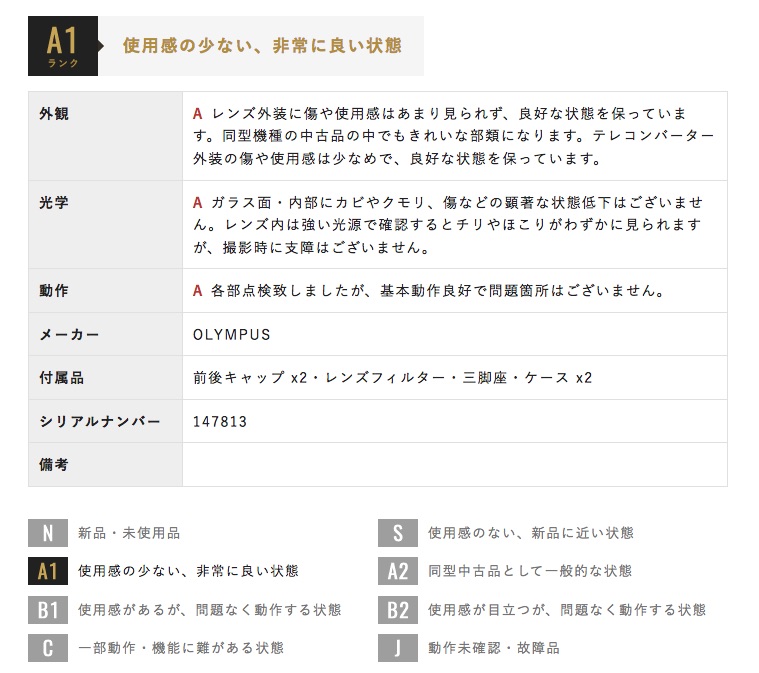
Task: Click the B1 rank legend badge
Action: 48,610
